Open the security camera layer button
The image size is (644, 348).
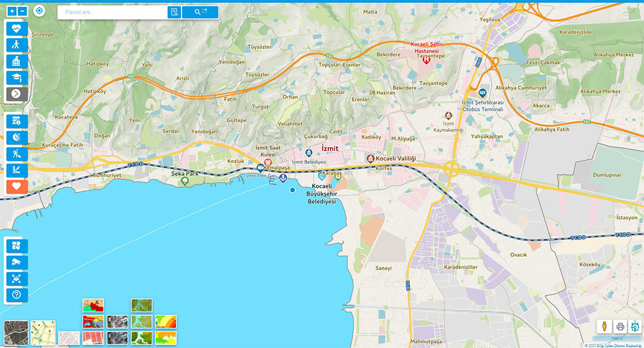pos(17,262)
